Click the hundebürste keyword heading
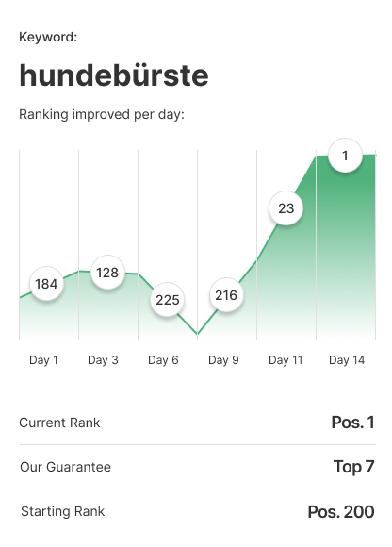The width and height of the screenshot is (392, 547). click(x=114, y=75)
